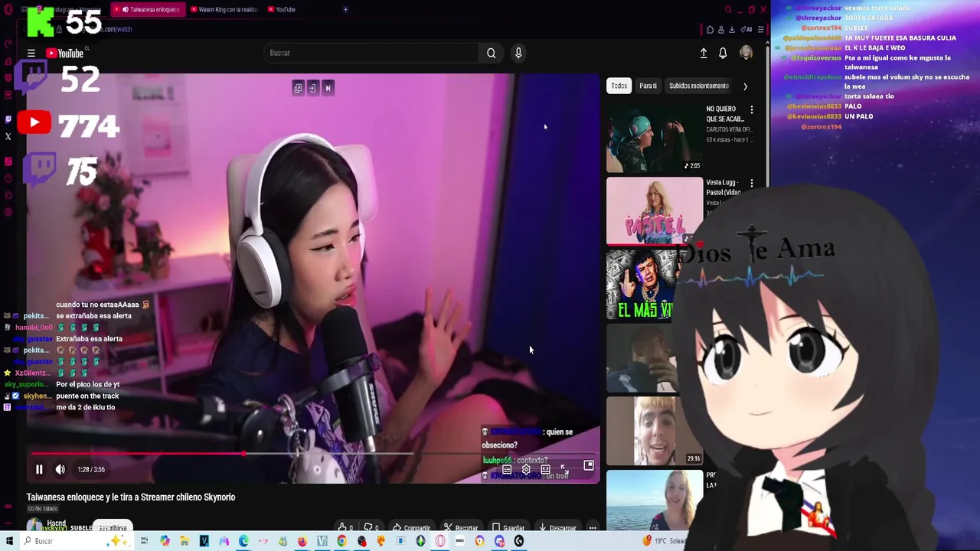Expand more filter chips with the arrow
Viewport: 980px width, 551px height.
coord(745,86)
